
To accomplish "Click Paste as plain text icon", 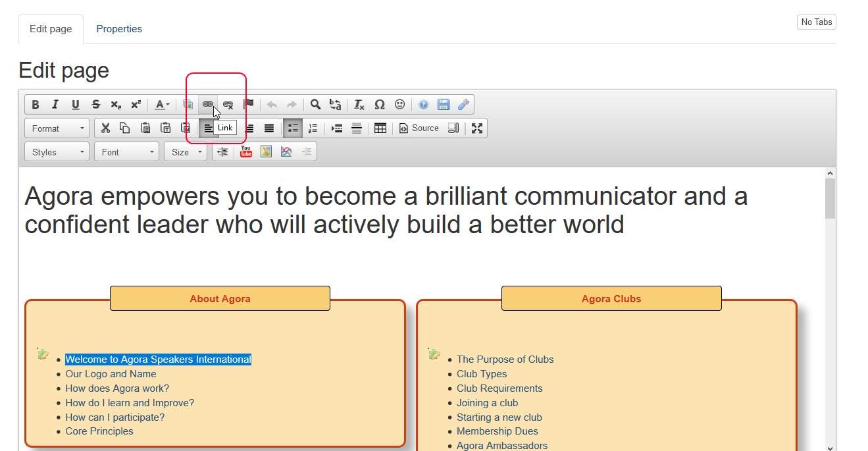I will click(166, 128).
